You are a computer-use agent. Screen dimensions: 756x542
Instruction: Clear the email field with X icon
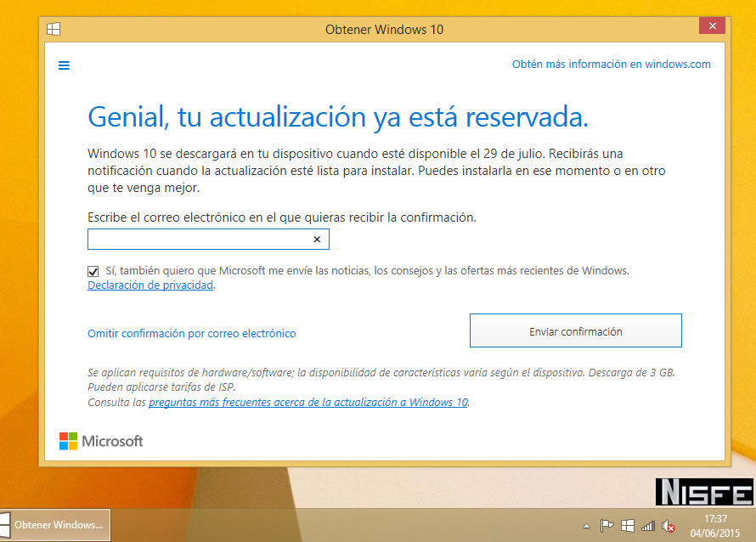pos(317,240)
